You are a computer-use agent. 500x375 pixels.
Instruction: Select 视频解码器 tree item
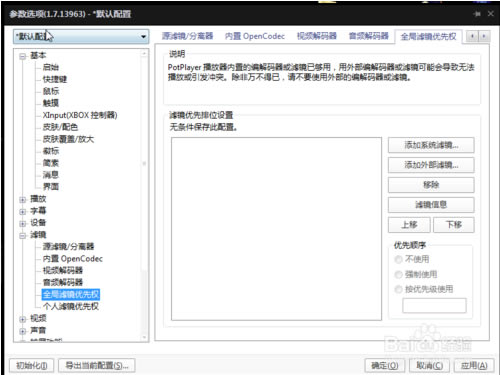pyautogui.click(x=63, y=270)
